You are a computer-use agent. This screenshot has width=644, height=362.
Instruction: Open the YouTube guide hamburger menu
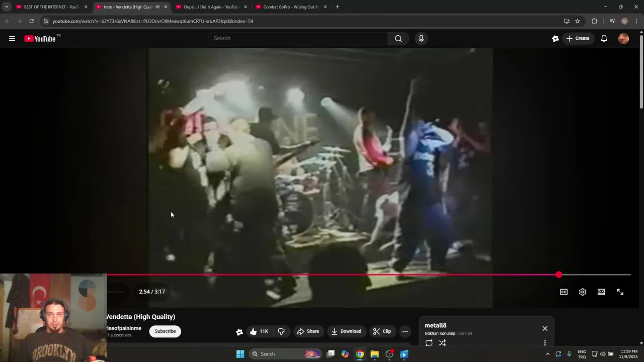[12, 39]
